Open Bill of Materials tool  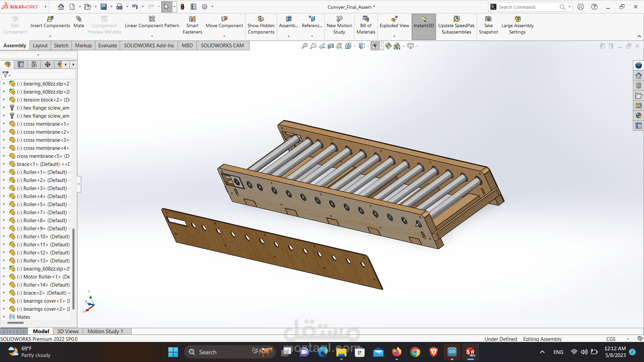366,25
